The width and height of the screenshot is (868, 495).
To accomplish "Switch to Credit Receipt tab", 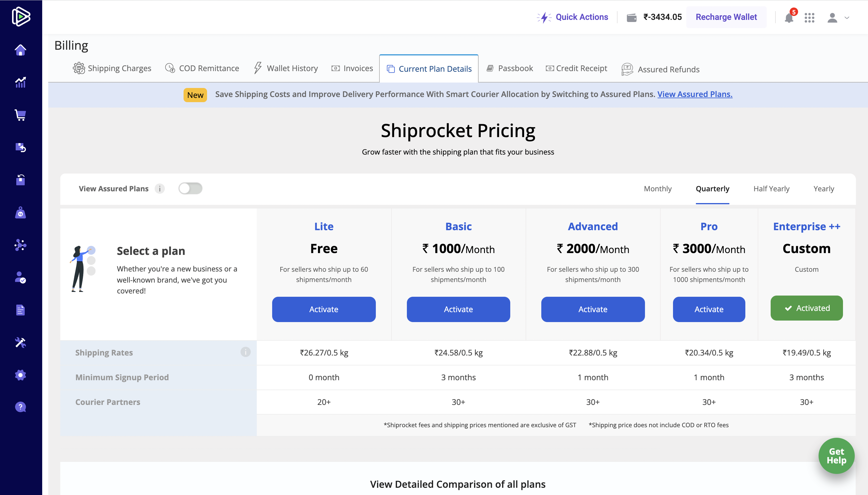I will 576,68.
